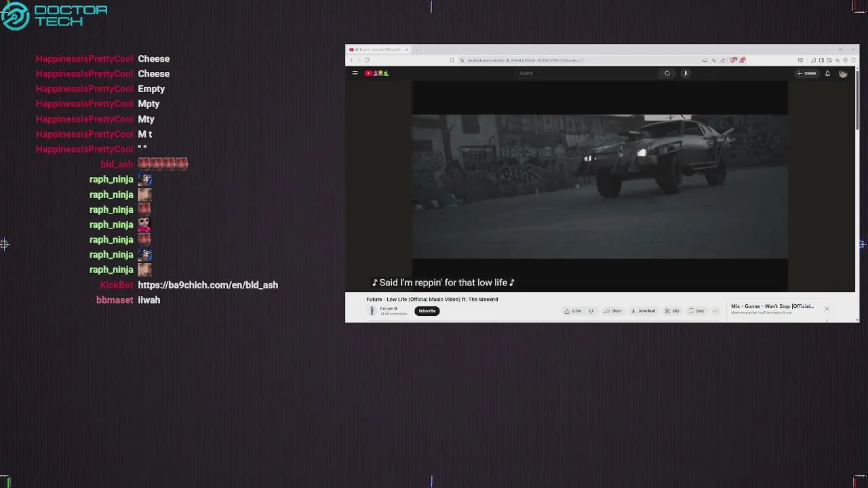Click the bld_ash username in chat
The width and height of the screenshot is (868, 488).
(117, 164)
